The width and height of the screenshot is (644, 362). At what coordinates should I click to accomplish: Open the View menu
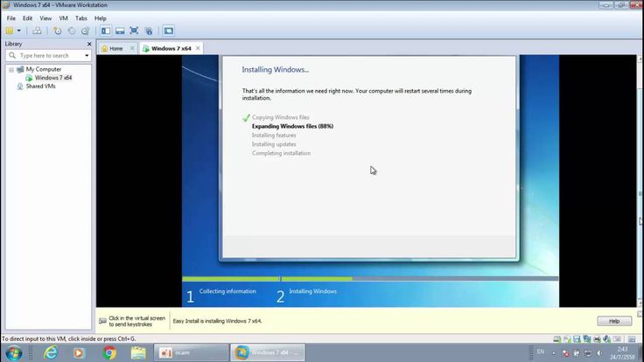click(x=45, y=18)
